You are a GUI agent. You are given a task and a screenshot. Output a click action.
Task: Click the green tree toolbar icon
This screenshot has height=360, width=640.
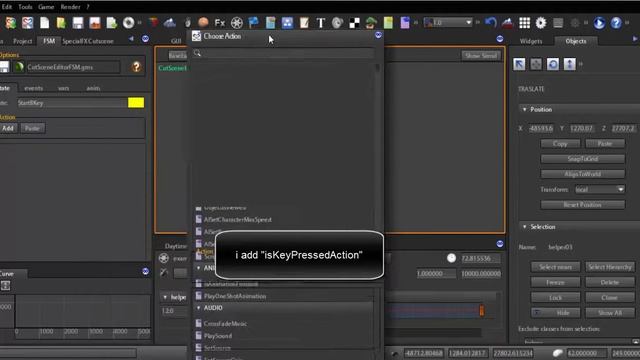pyautogui.click(x=371, y=22)
